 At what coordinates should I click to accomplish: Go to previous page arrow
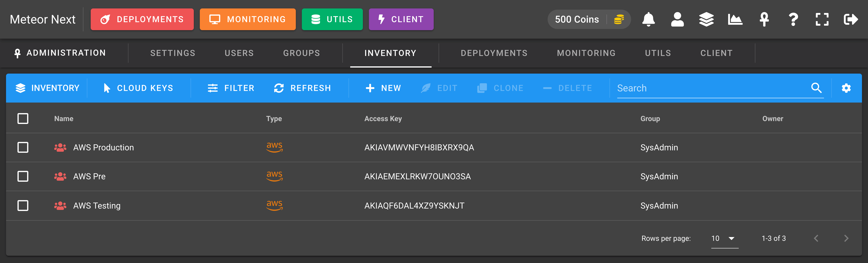click(816, 238)
